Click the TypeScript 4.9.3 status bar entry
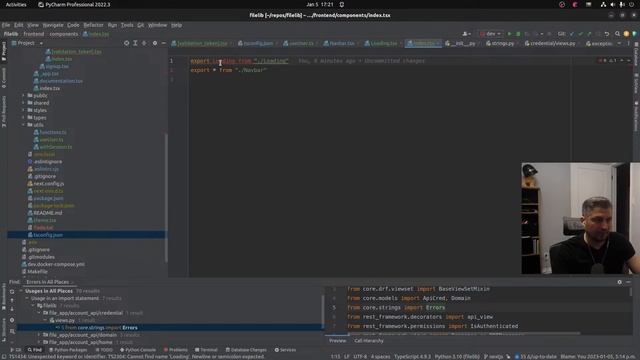The image size is (640, 360). click(x=412, y=357)
